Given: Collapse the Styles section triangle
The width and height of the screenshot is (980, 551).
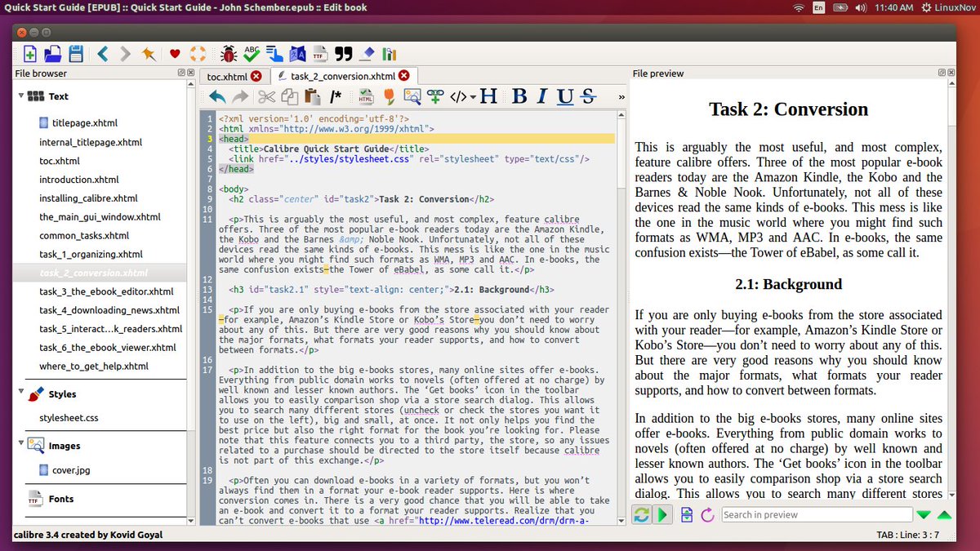Looking at the screenshot, I should [x=20, y=392].
